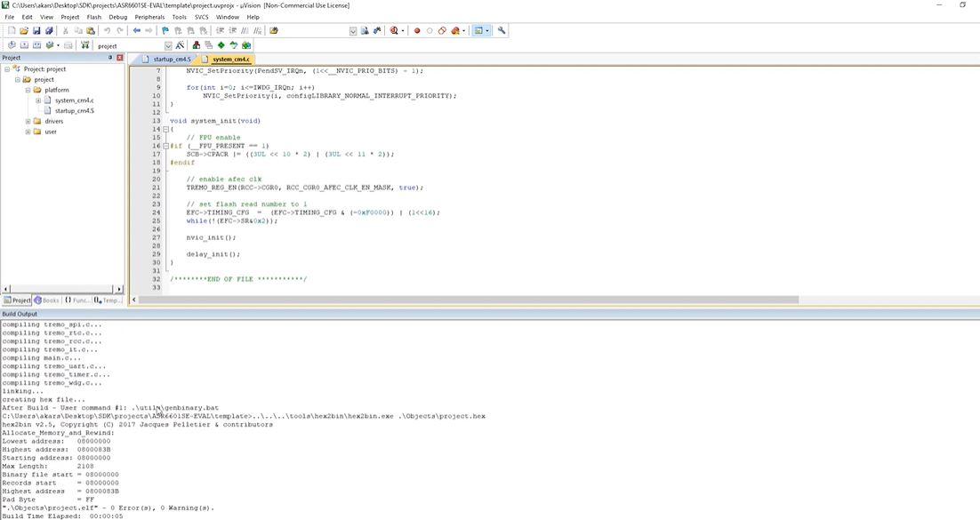Image resolution: width=980 pixels, height=520 pixels.
Task: Comment out the selection
Action: click(x=245, y=30)
